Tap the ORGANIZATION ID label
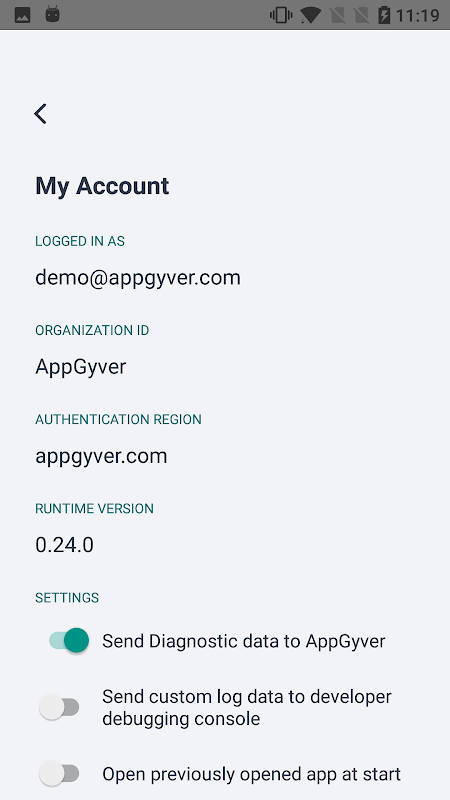 [92, 331]
